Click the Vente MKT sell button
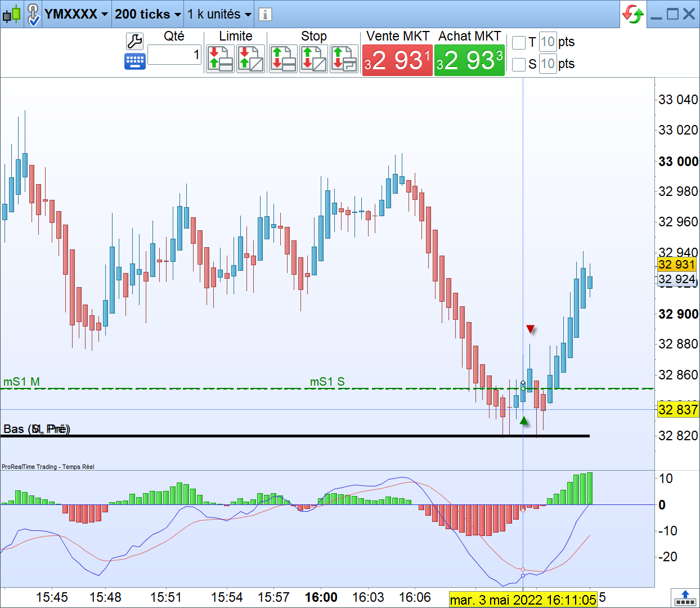Viewport: 700px width, 608px height. 397,60
